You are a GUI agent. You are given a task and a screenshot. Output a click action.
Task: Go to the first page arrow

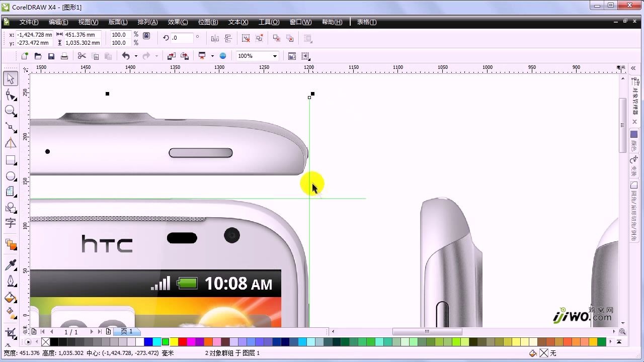coord(42,332)
